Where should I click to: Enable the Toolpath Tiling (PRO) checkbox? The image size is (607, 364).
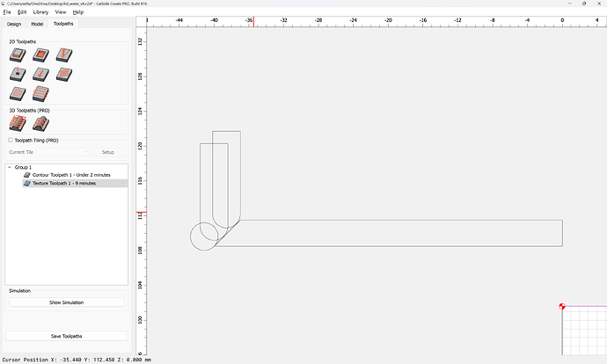(x=11, y=140)
